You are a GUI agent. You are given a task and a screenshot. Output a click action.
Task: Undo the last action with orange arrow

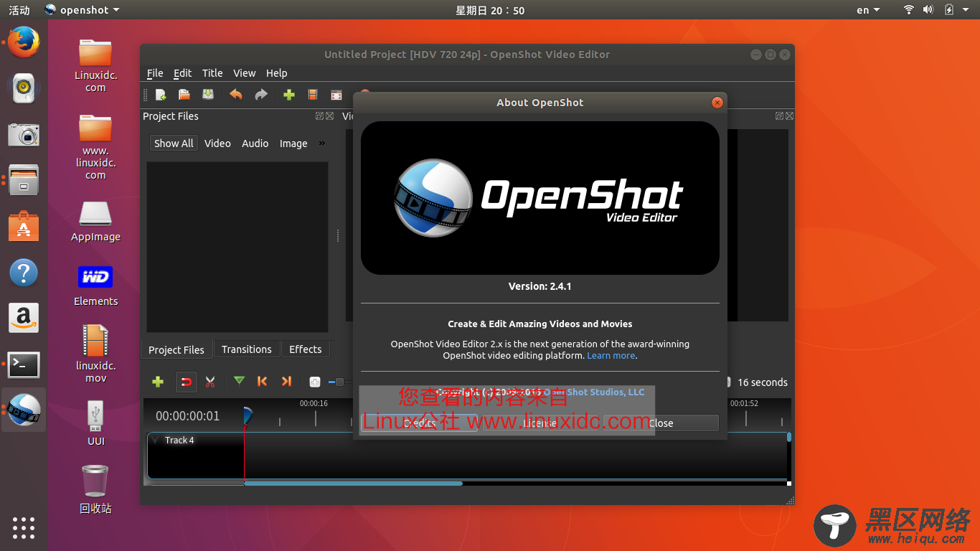[x=236, y=95]
